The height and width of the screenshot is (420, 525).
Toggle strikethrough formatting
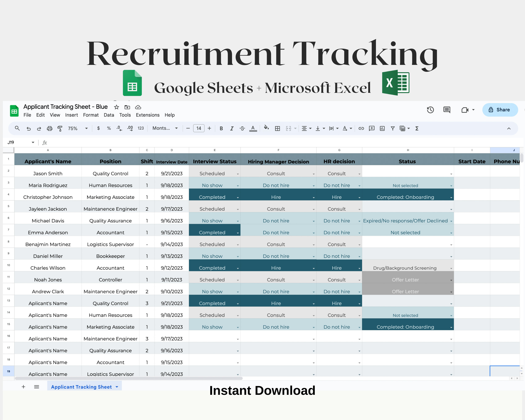click(242, 128)
